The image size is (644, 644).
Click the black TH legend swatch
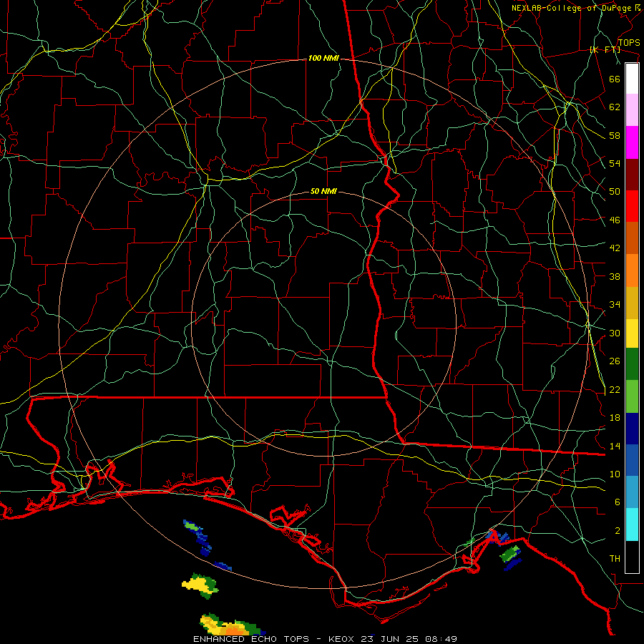[x=632, y=556]
